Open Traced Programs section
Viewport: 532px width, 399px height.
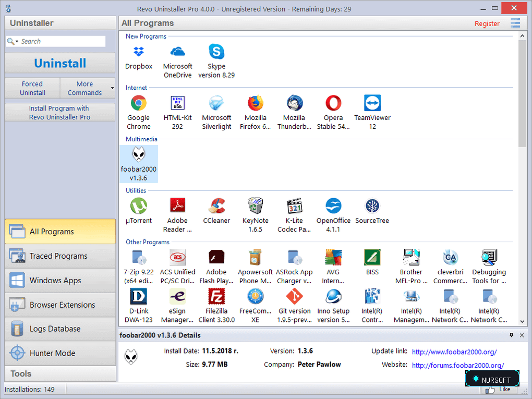(x=60, y=256)
